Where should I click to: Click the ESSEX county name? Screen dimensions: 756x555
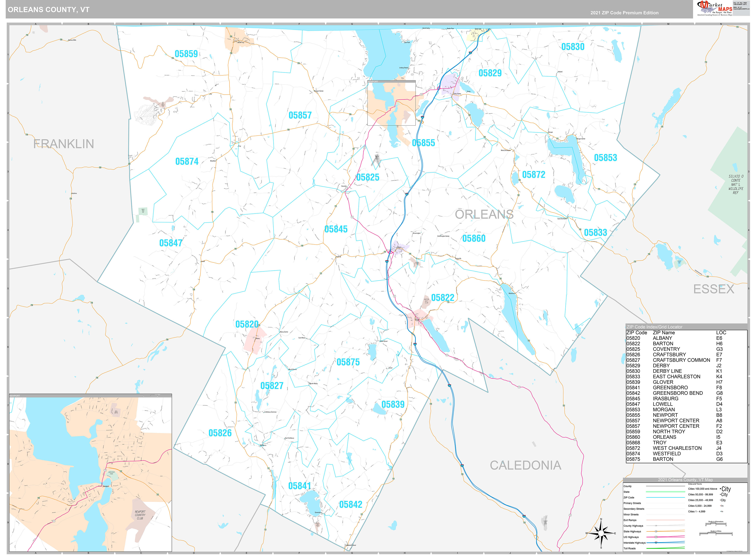(x=714, y=289)
